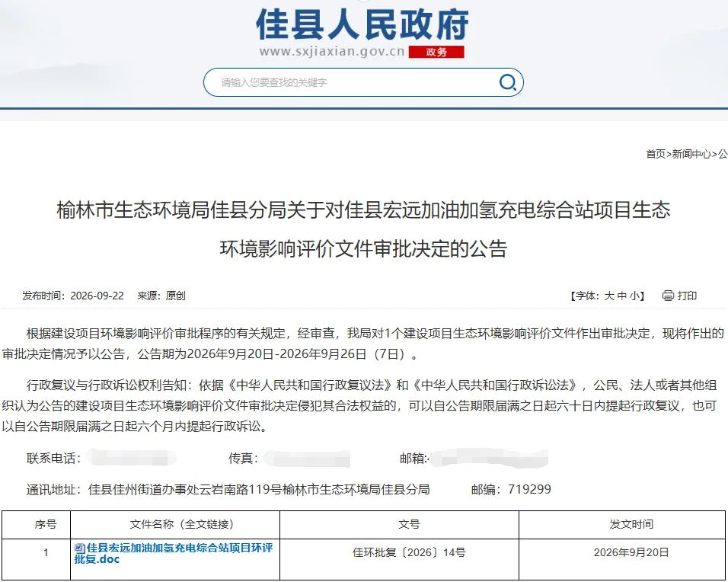Click the red 政务 badge
This screenshot has height=582, width=728.
436,52
